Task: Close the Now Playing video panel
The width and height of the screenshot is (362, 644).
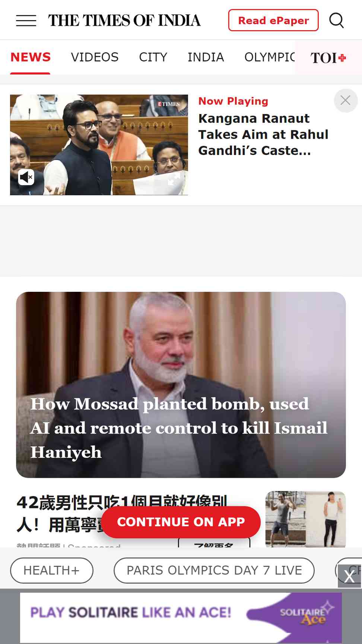Action: click(345, 100)
